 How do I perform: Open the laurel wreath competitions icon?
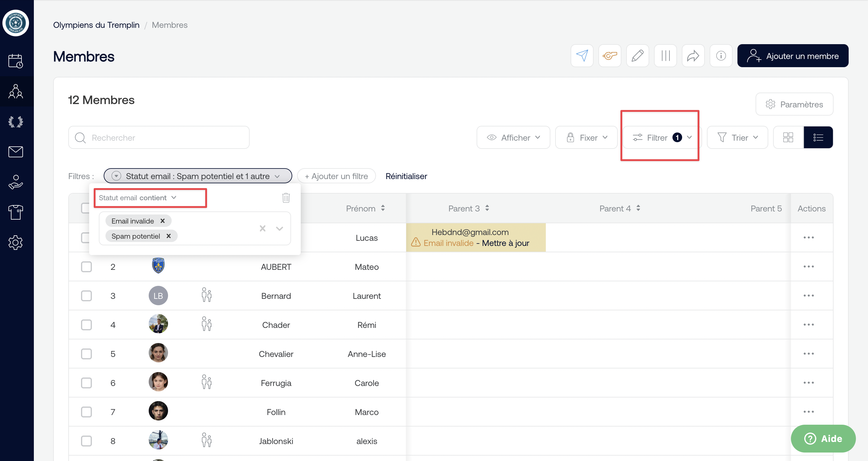(15, 121)
